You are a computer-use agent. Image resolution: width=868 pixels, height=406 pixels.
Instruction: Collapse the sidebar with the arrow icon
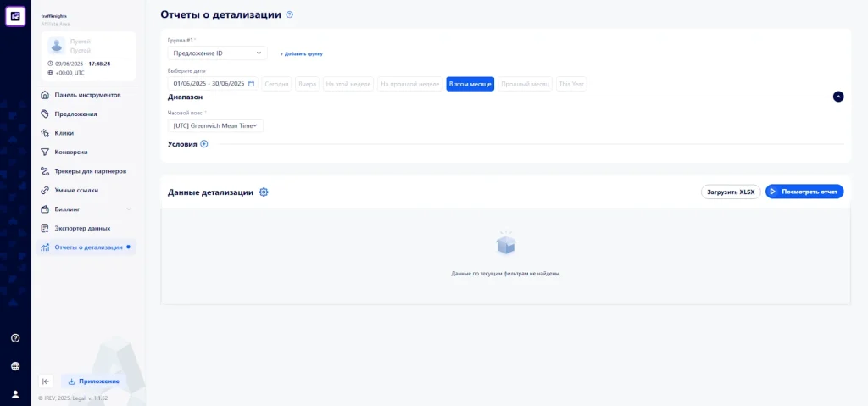tap(46, 381)
